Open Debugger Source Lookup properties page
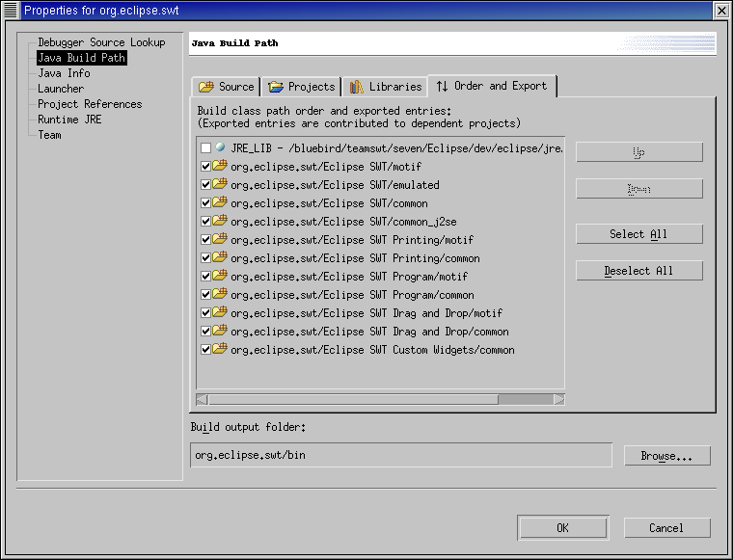The image size is (733, 560). pos(101,42)
